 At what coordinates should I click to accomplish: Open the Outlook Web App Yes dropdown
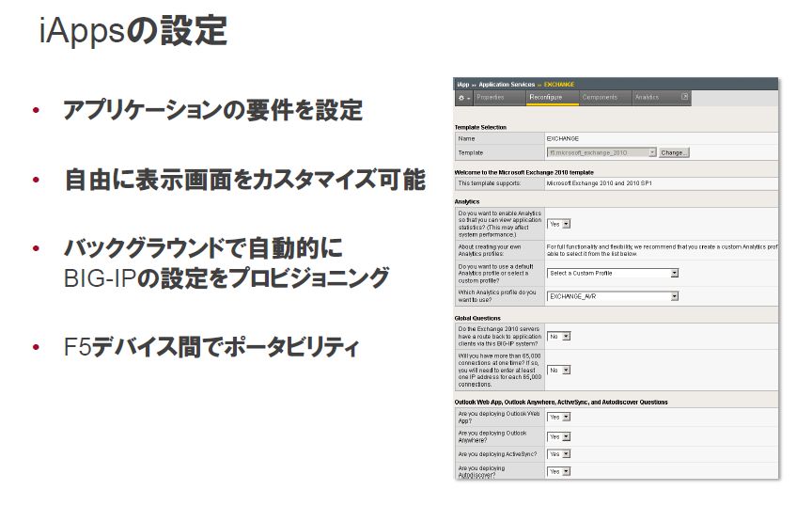559,418
